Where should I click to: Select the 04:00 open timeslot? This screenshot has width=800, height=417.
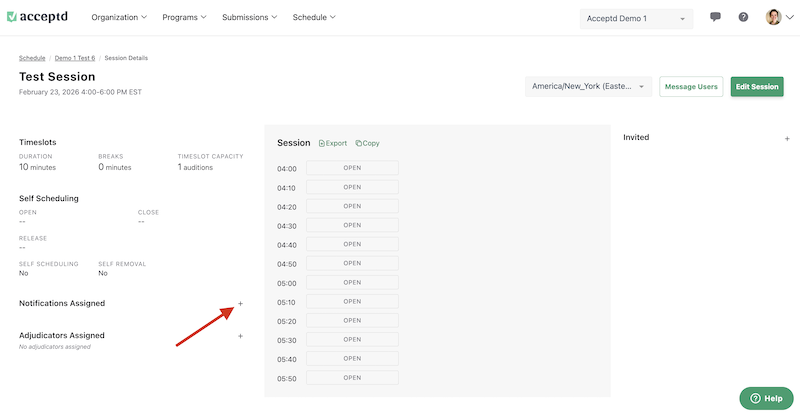click(x=352, y=168)
